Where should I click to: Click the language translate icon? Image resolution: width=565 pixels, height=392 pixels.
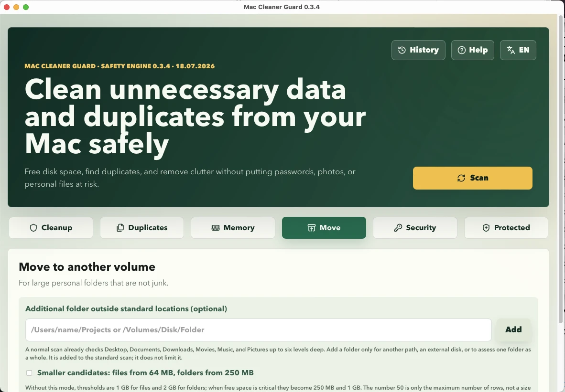(511, 50)
